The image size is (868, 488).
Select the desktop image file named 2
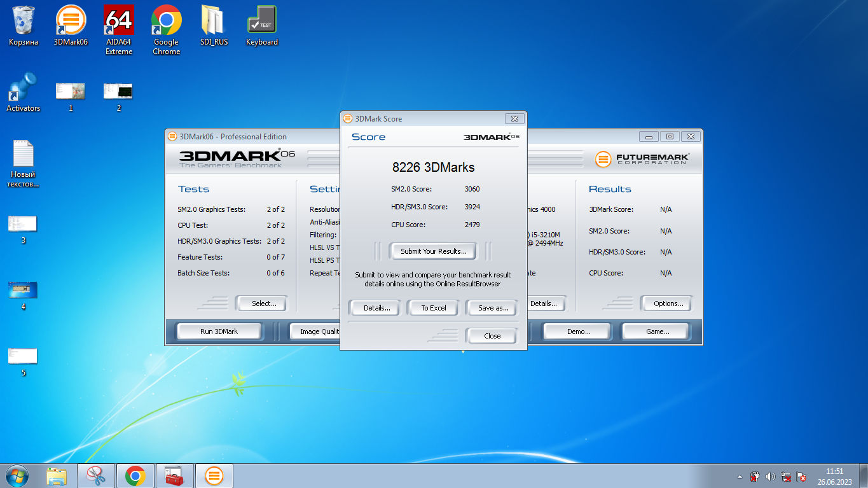pos(118,97)
